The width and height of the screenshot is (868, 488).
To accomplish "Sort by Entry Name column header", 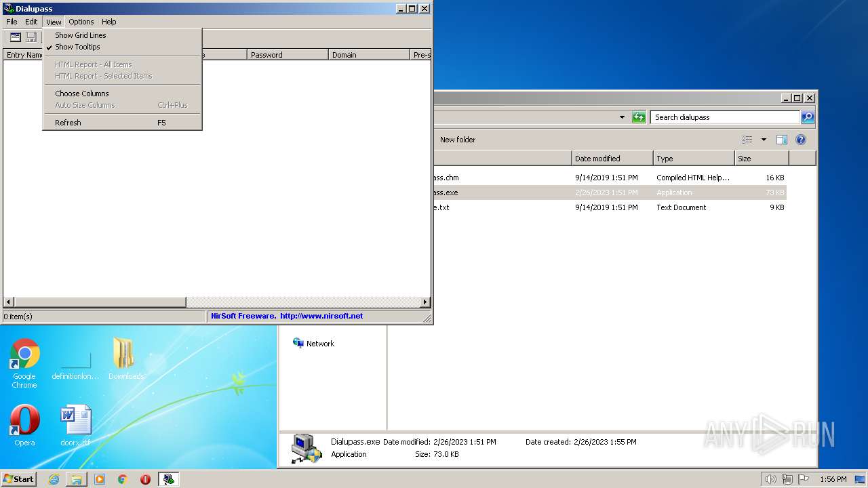I will (x=24, y=55).
